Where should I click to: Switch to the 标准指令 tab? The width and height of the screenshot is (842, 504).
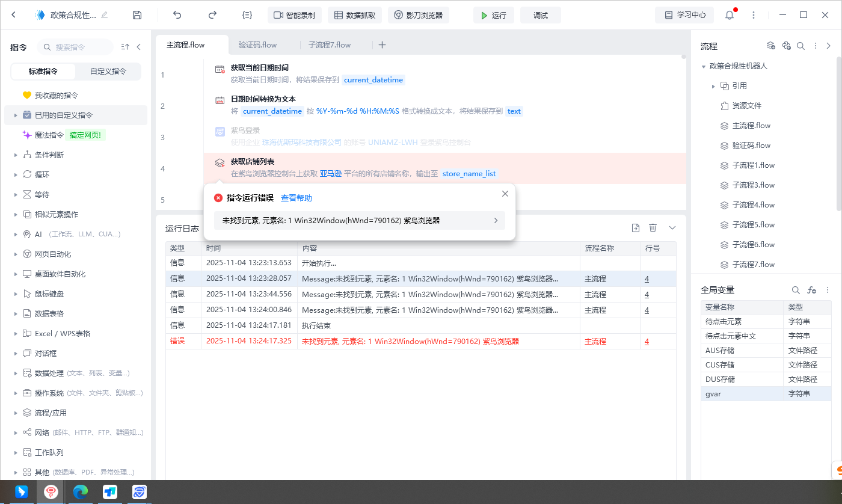43,71
